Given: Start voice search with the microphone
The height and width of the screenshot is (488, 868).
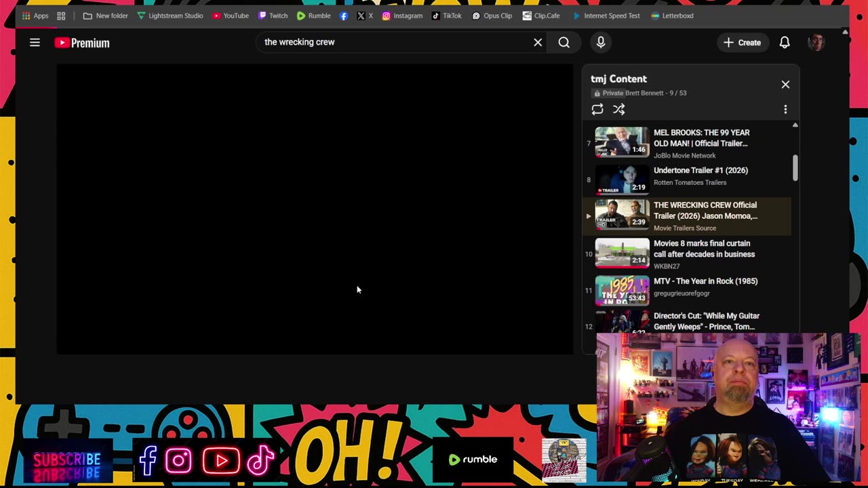Looking at the screenshot, I should click(x=601, y=43).
